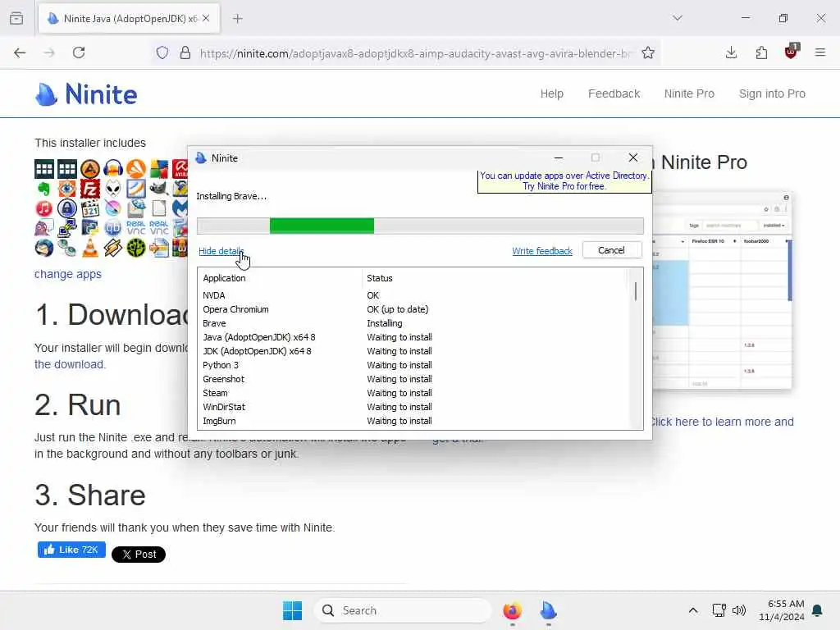840x630 pixels.
Task: Click Sign into Pro
Action: [772, 94]
